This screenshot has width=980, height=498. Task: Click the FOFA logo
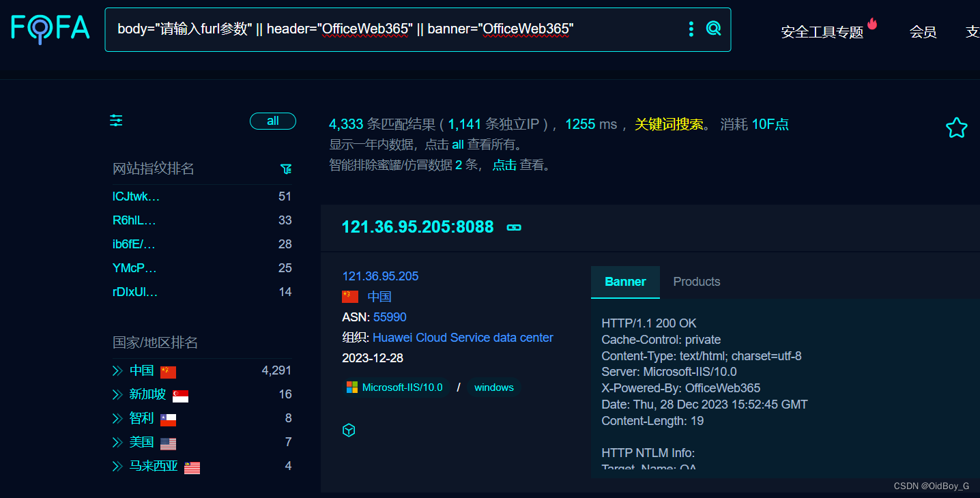[50, 28]
